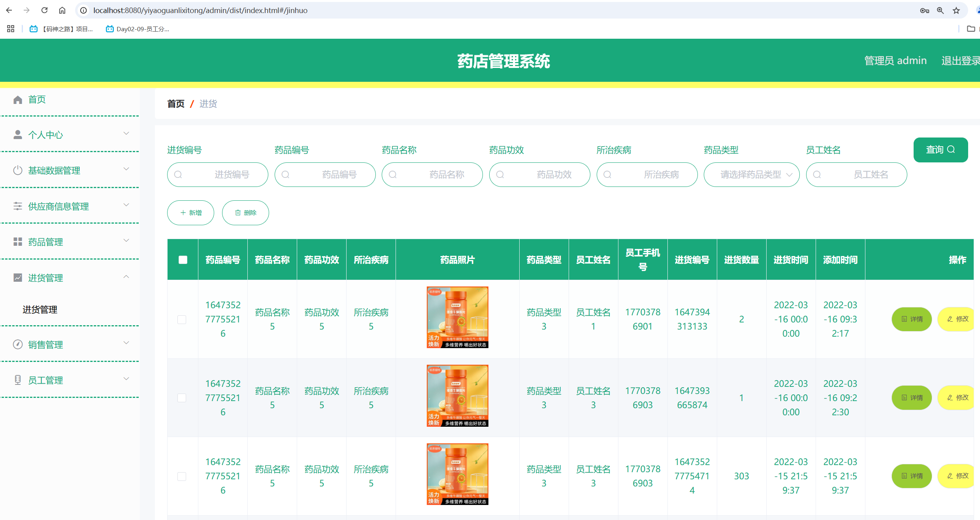Viewport: 980px width, 520px height.
Task: Expand the 药品管理 chevron
Action: click(x=126, y=240)
